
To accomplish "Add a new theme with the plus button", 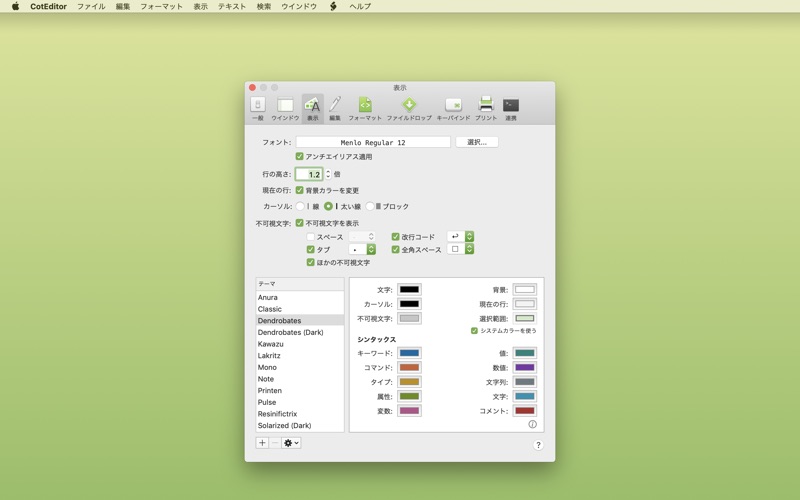I will pos(262,443).
